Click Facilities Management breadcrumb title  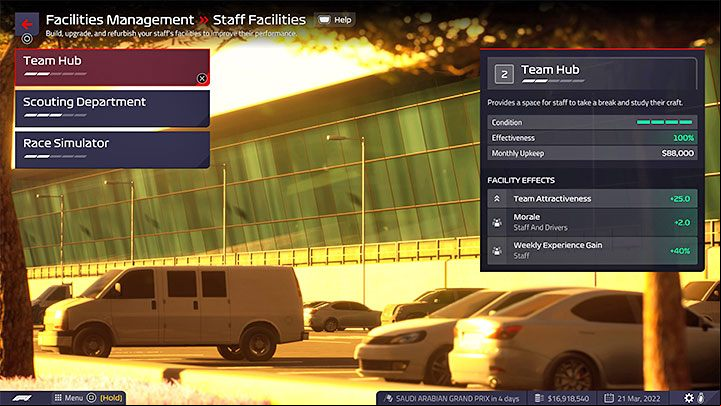(x=120, y=20)
